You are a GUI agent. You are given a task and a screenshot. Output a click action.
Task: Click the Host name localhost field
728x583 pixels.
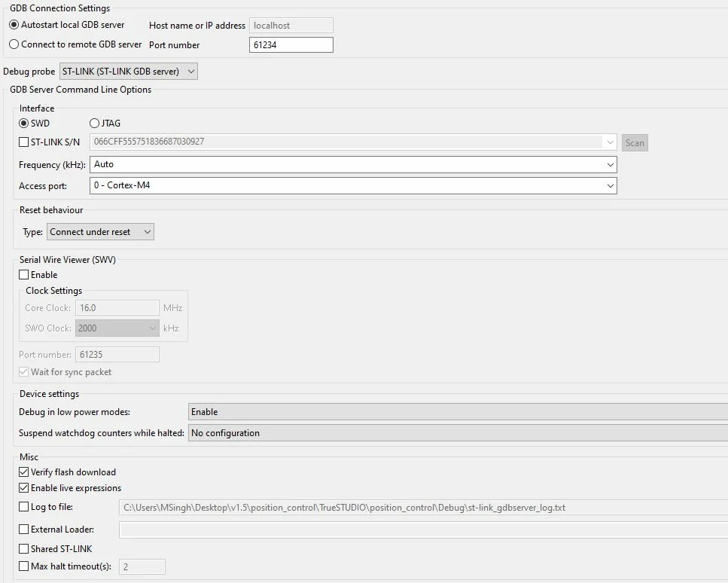tap(291, 26)
